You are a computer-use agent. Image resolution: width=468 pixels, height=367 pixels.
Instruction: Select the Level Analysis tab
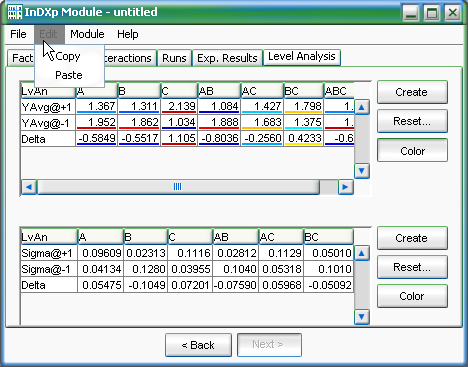pos(302,57)
